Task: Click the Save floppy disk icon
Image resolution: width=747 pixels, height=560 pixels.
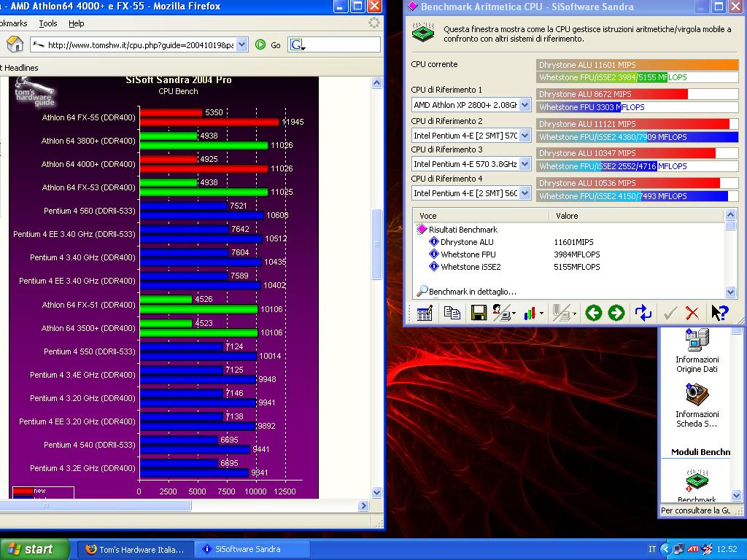Action: pos(479,313)
